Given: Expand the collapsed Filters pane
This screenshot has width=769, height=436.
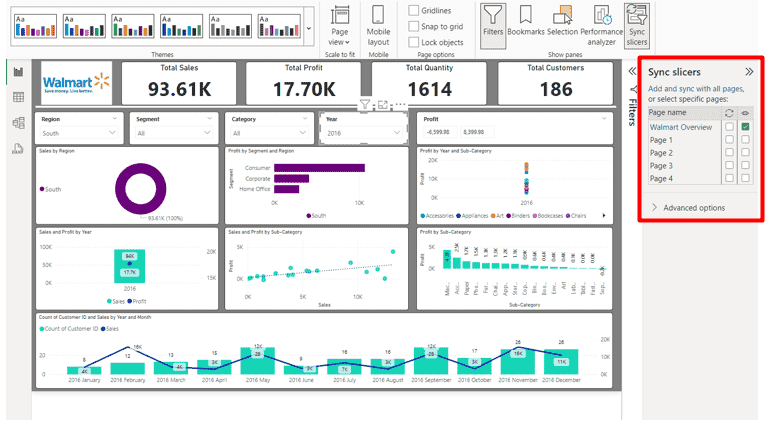Looking at the screenshot, I should point(632,72).
